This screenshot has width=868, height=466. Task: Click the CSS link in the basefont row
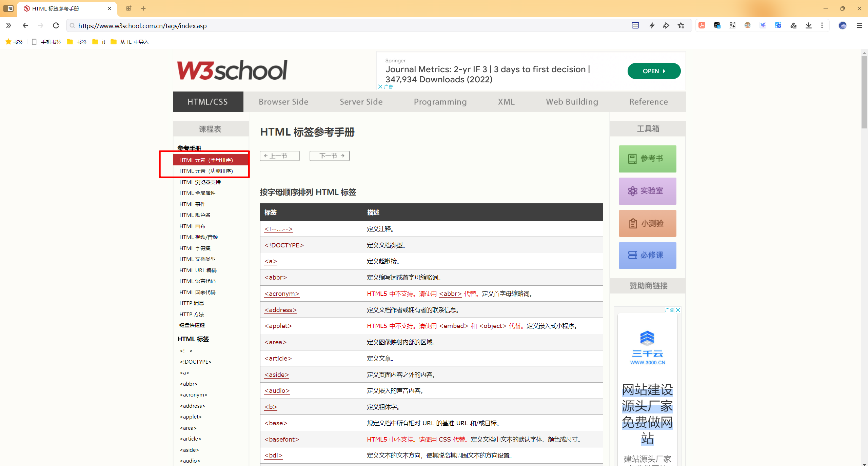click(x=445, y=439)
